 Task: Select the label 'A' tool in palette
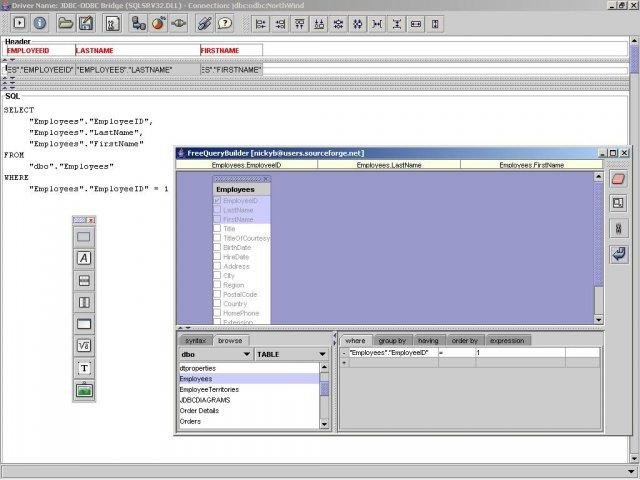click(84, 258)
